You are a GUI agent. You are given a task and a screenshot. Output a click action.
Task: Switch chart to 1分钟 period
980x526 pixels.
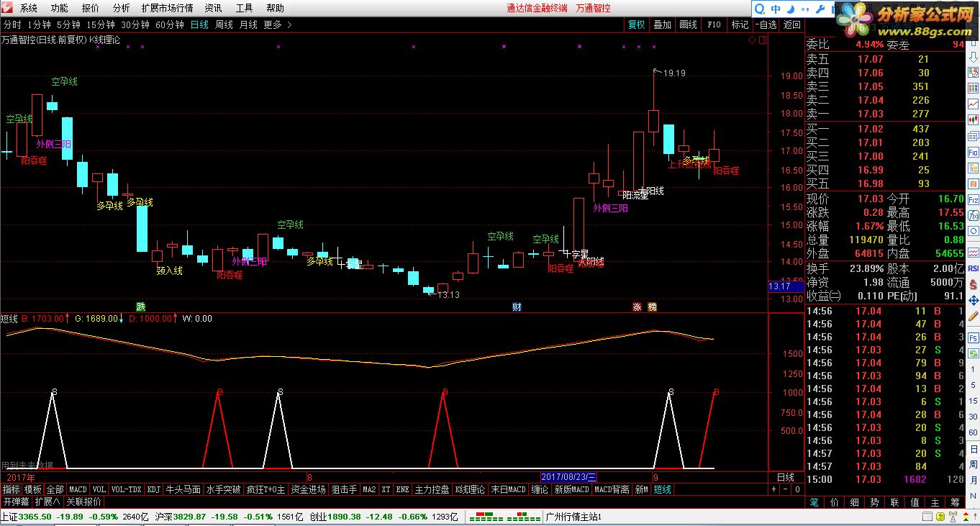coord(39,24)
